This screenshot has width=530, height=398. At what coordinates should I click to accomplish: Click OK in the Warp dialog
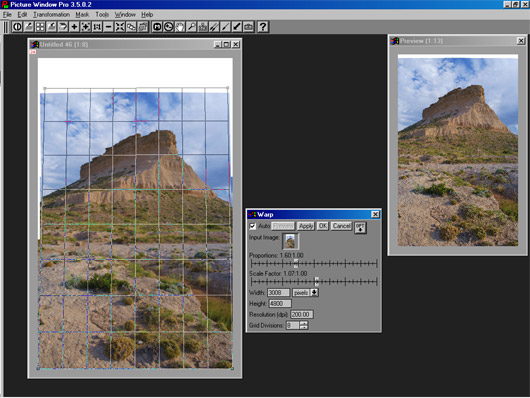click(323, 226)
